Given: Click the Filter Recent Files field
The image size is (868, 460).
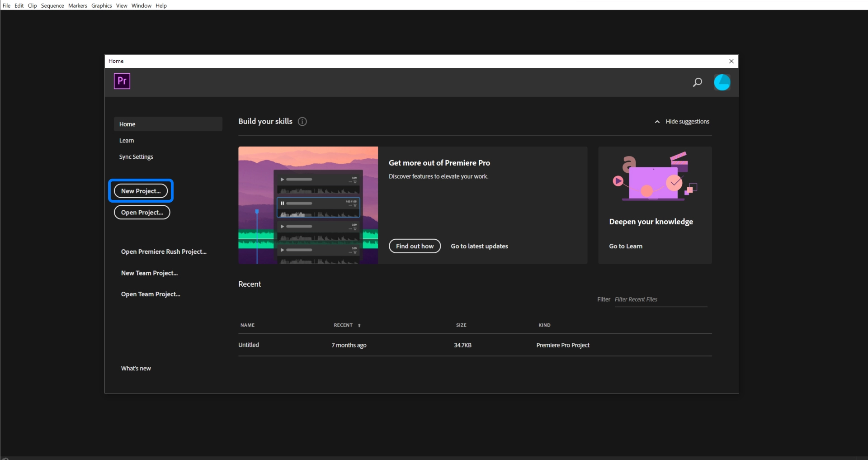Looking at the screenshot, I should pyautogui.click(x=660, y=299).
